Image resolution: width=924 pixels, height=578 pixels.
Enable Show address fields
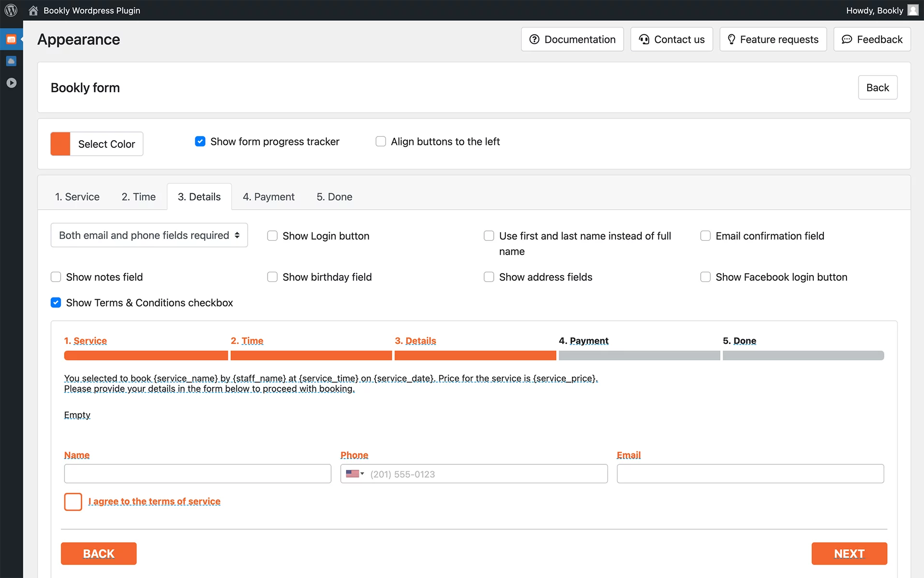pyautogui.click(x=489, y=277)
